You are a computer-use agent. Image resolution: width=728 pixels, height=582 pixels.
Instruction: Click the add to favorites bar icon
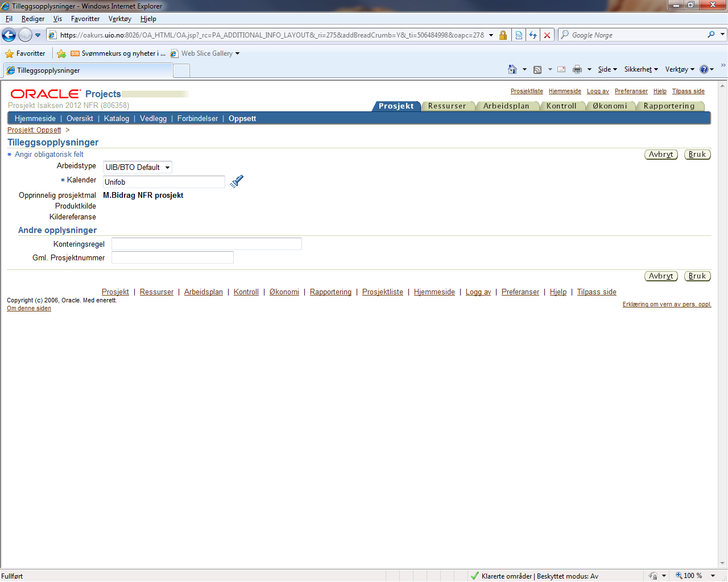tap(61, 53)
